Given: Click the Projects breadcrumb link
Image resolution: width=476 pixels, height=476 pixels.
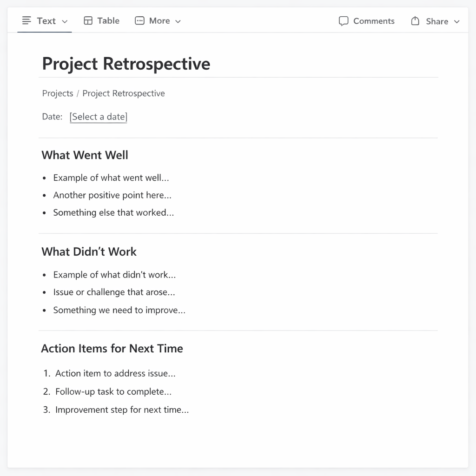Looking at the screenshot, I should [x=58, y=93].
